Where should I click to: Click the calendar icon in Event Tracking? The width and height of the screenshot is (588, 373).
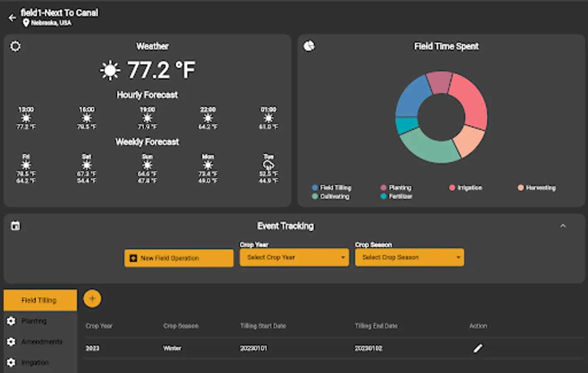click(x=15, y=226)
